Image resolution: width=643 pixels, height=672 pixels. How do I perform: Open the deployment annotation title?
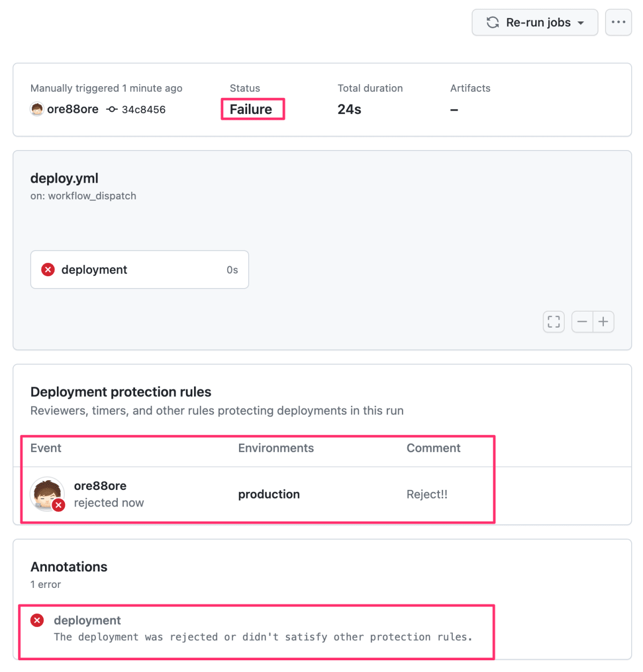[x=87, y=620]
